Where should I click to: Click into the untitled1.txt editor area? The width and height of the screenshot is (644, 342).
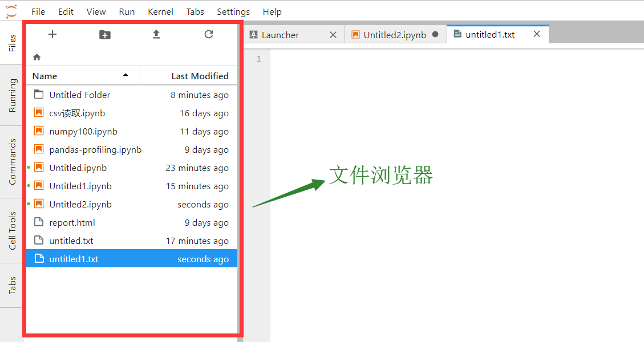point(457,196)
